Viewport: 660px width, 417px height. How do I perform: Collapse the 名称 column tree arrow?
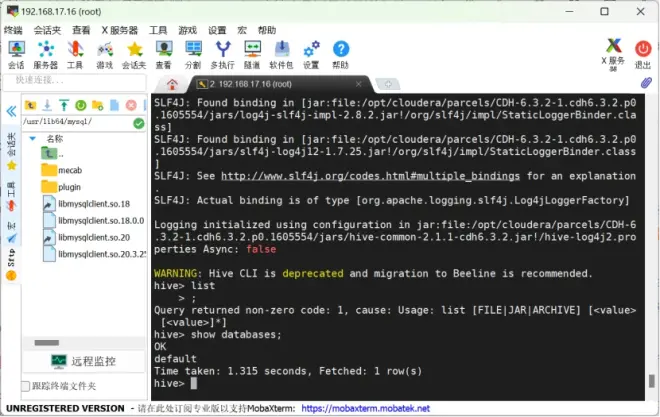click(x=32, y=138)
